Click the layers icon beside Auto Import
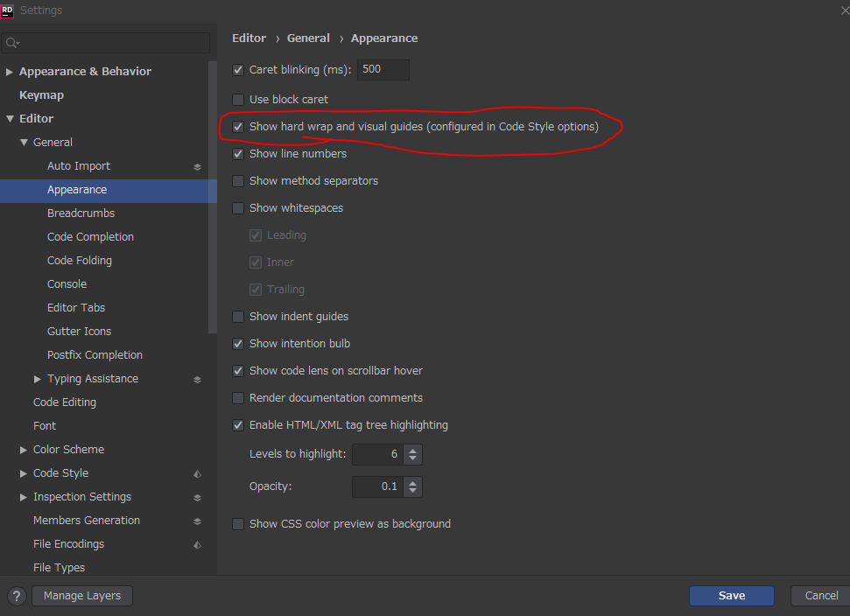This screenshot has width=850, height=616. coord(197,166)
